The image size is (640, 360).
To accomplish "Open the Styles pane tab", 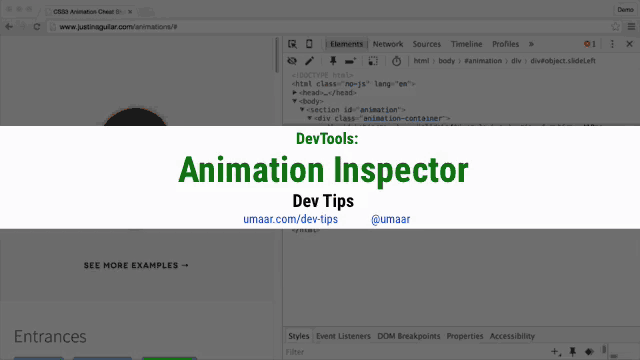I will click(299, 336).
